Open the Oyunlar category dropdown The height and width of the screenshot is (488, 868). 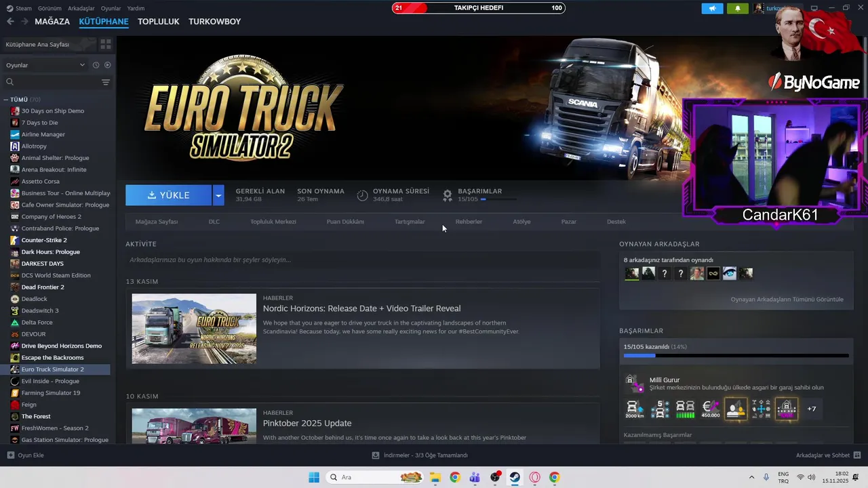coord(46,65)
